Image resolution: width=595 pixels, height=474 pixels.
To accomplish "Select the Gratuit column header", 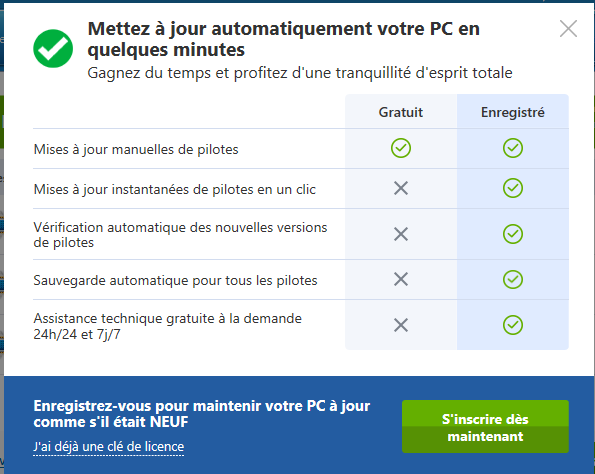I will [401, 112].
